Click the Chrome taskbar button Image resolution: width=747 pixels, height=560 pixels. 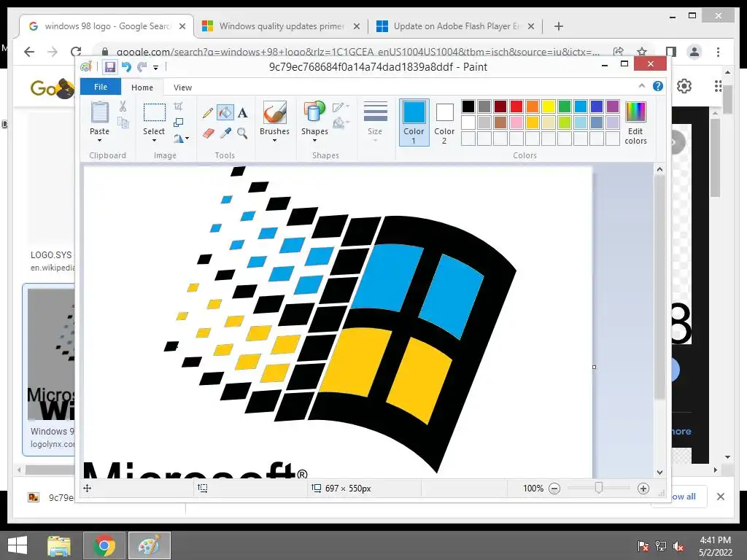click(x=104, y=545)
